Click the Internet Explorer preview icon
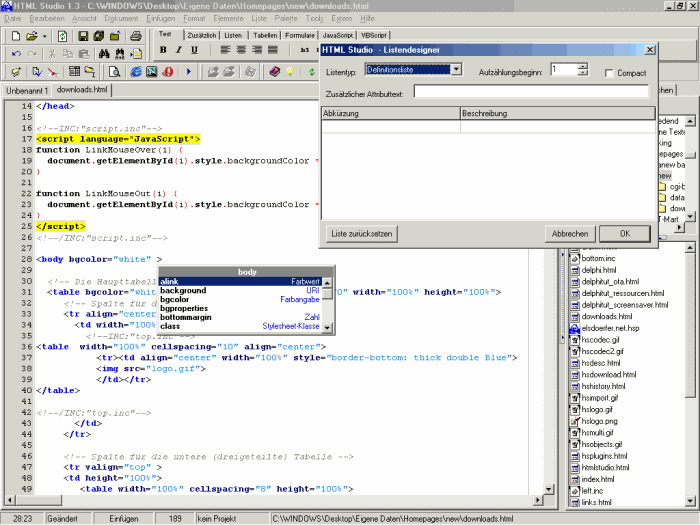Screen dimensions: 700x525 tap(136, 71)
